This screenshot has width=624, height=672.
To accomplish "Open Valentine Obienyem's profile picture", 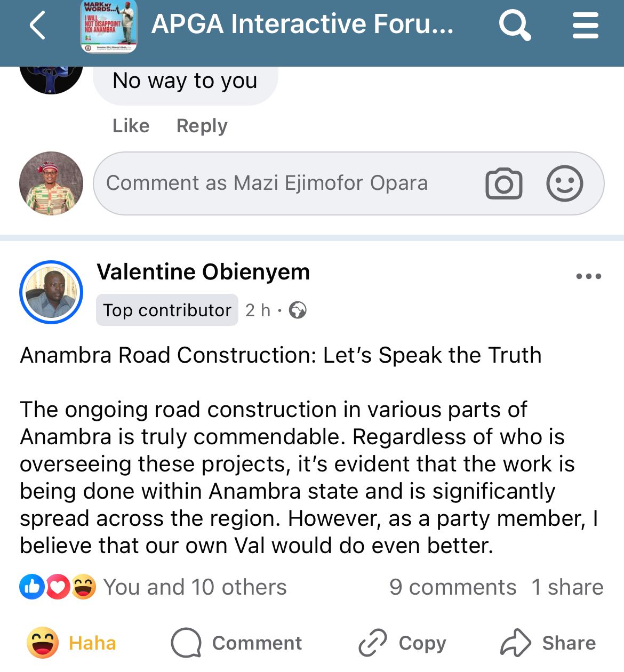I will pyautogui.click(x=51, y=292).
